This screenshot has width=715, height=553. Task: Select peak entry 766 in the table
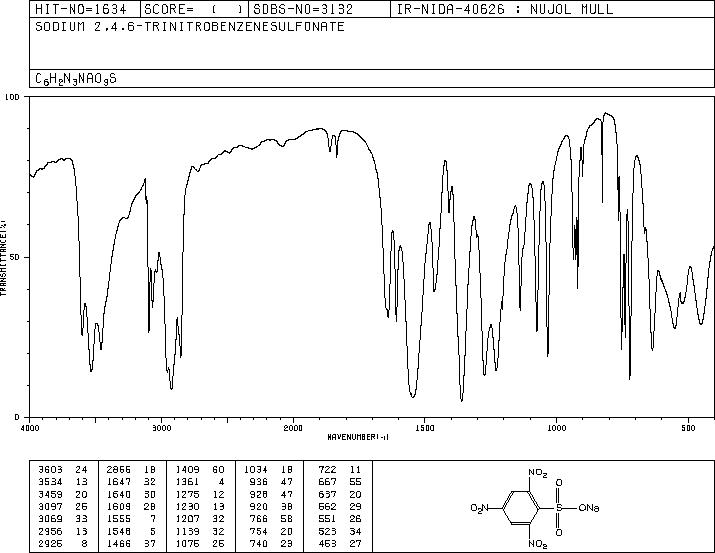tap(272, 519)
